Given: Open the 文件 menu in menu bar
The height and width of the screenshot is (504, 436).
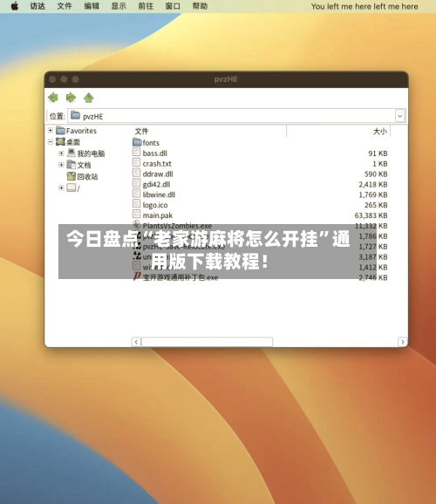Looking at the screenshot, I should point(65,6).
